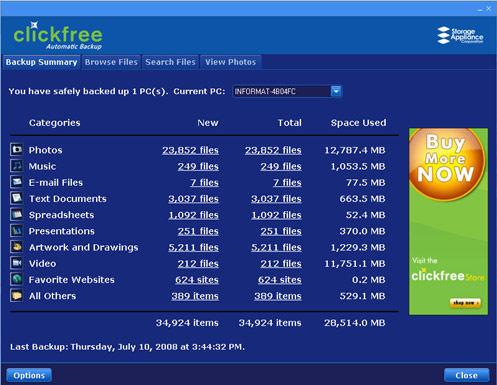Switch to the Browse Files tab
Image resolution: width=497 pixels, height=385 pixels.
point(111,62)
